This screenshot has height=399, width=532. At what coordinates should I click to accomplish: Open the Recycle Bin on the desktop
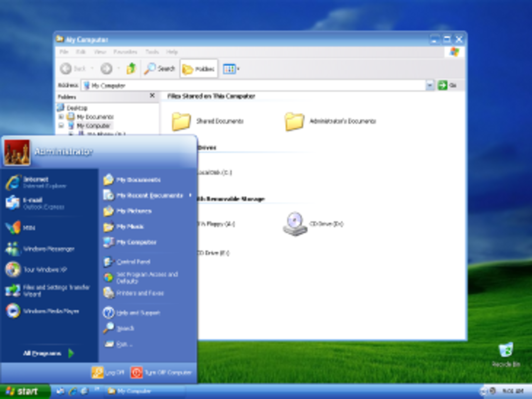point(506,355)
